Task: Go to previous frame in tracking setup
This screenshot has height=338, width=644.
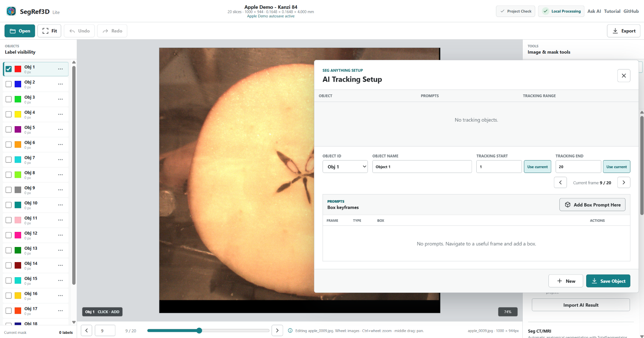Action: coord(561,182)
